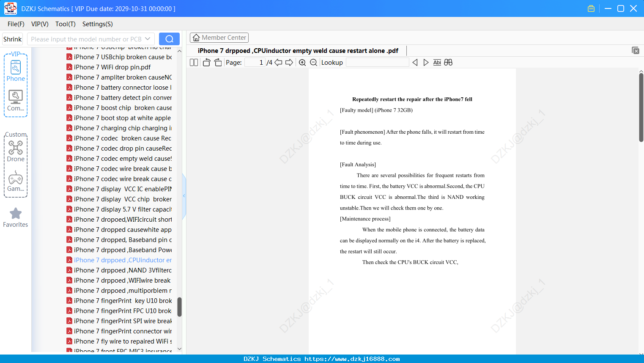The height and width of the screenshot is (363, 644).
Task: Open iPhone 7 battery detect pin file
Action: point(119,98)
